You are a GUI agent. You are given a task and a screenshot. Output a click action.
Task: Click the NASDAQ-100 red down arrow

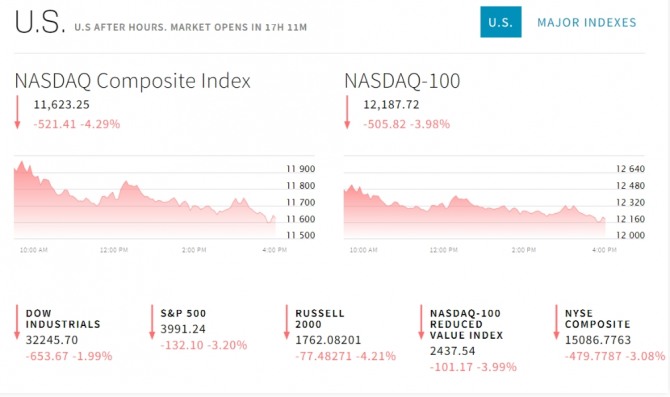[x=347, y=112]
